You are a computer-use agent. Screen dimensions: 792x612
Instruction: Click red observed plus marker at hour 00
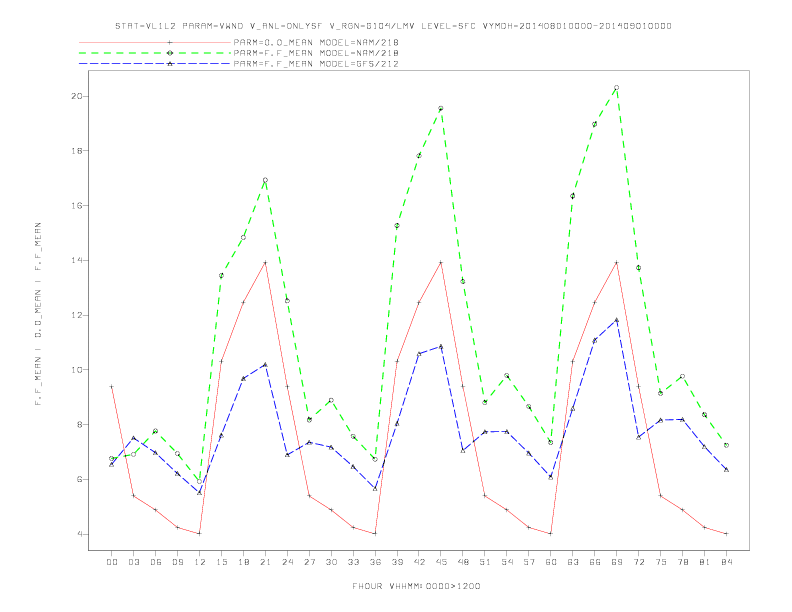coord(112,386)
